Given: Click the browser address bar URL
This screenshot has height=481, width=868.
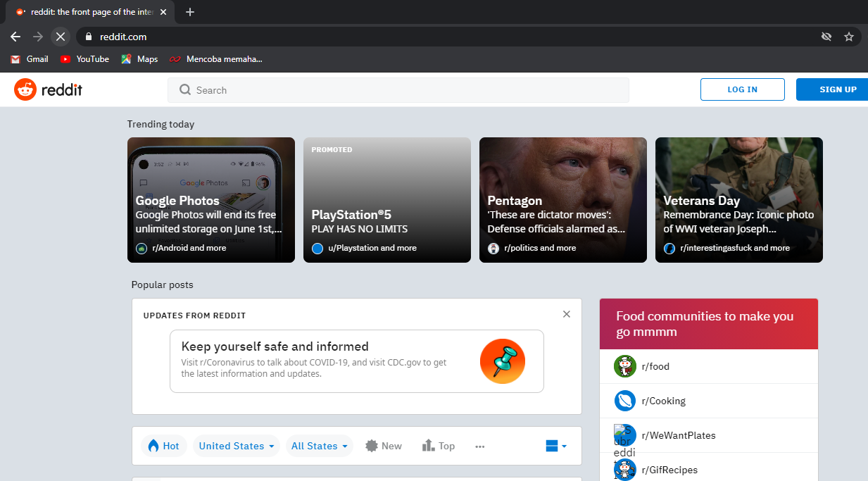Looking at the screenshot, I should (123, 37).
